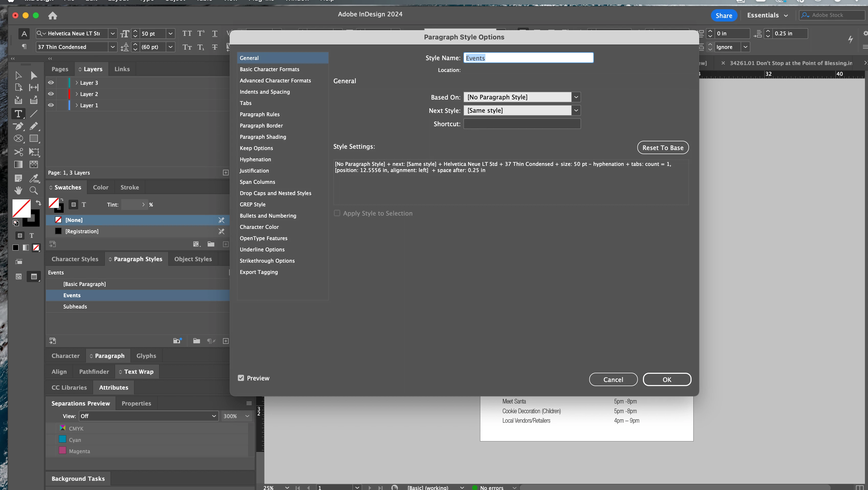Screen dimensions: 868x490
Task: Switch to the Character Styles tab
Action: click(75, 259)
